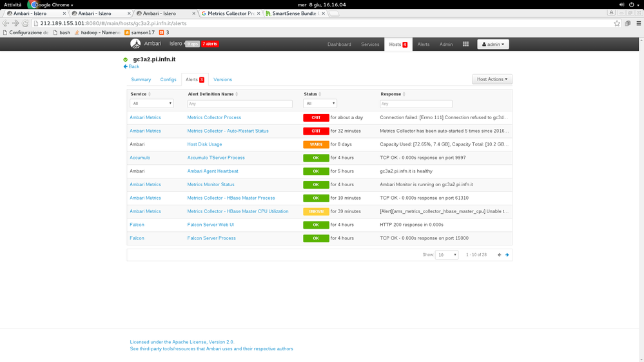Screen dimensions: 644x362
Task: Open Host Disk Usage alert
Action: (x=204, y=144)
